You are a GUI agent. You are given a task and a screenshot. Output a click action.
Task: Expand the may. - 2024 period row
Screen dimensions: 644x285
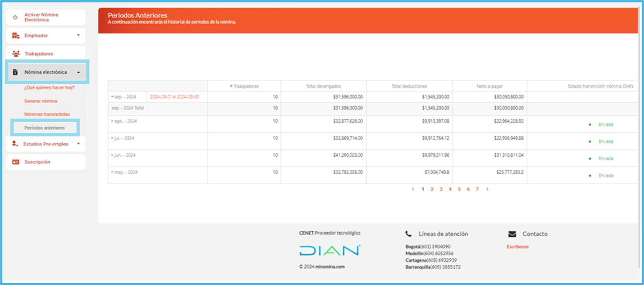(112, 172)
